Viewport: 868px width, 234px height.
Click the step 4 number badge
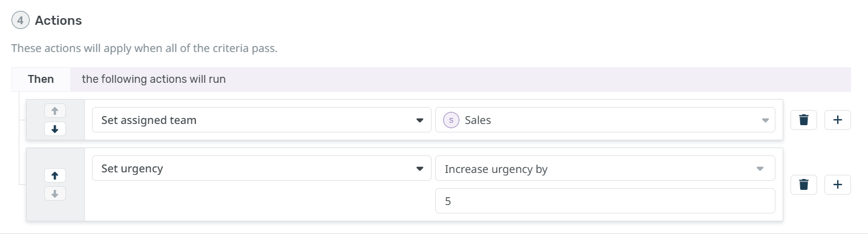tap(21, 21)
